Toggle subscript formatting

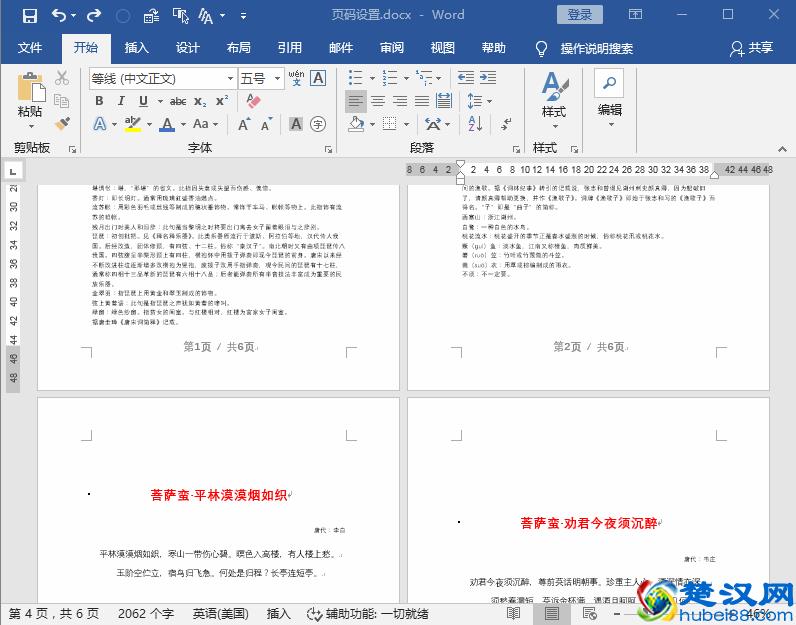201,101
